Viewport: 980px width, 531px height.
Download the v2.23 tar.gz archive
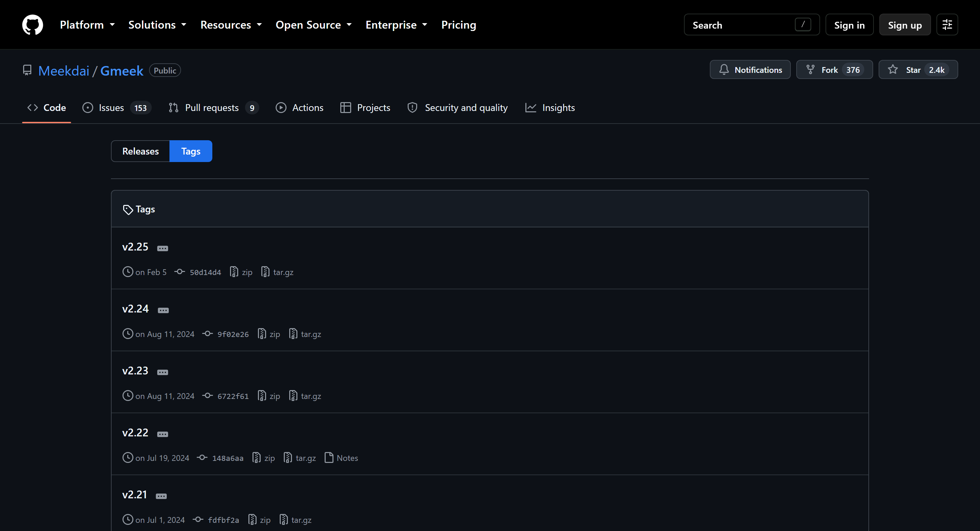point(305,396)
